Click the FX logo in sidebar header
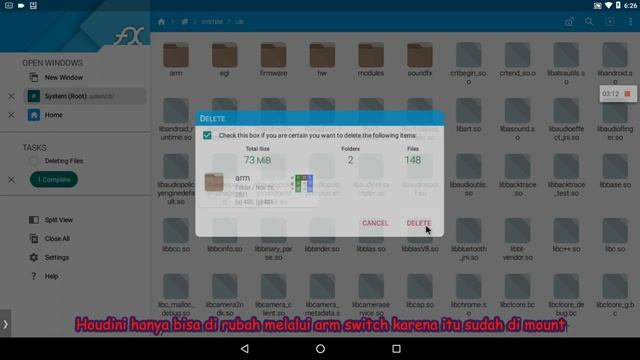Viewport: 640px width, 360px height. click(129, 36)
